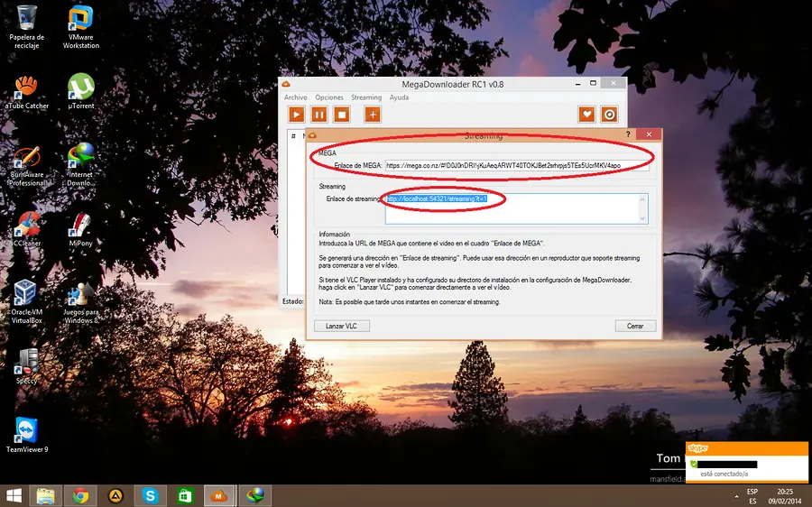Stop downloads with the stop toolbar button

pos(342,115)
